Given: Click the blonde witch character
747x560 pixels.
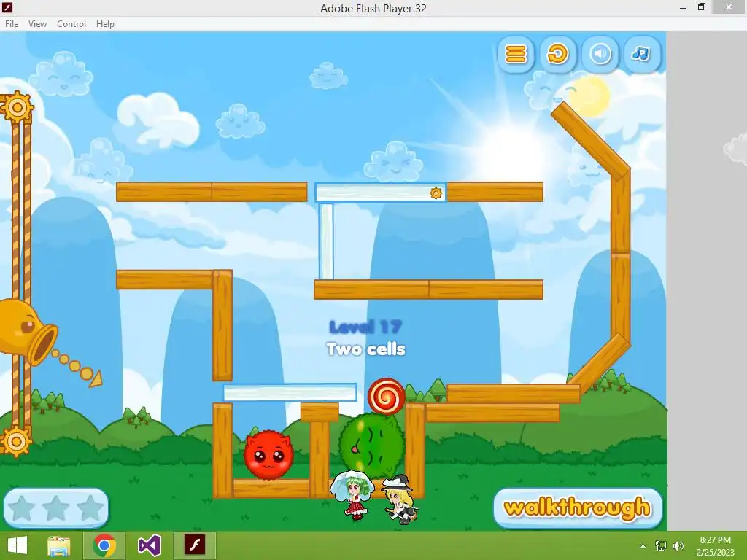Looking at the screenshot, I should (400, 499).
